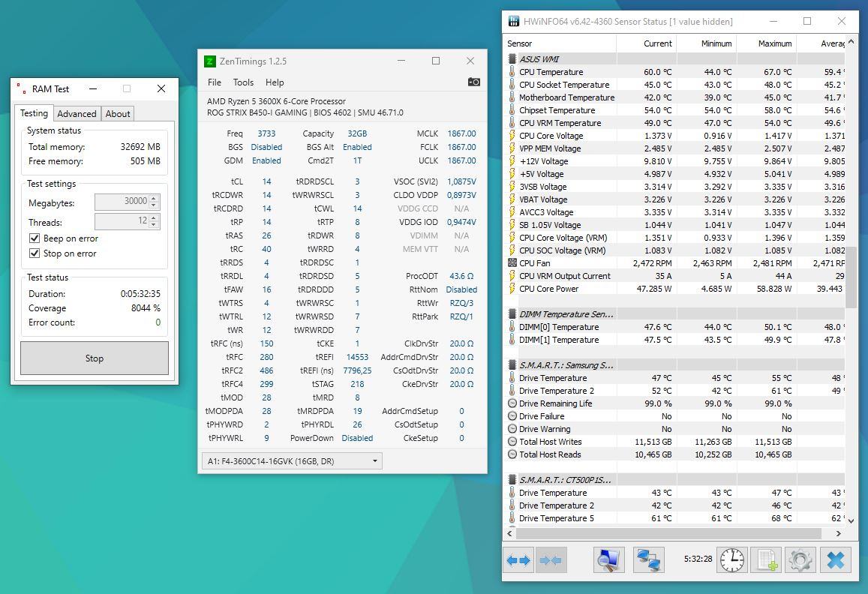The image size is (868, 594).
Task: Start logging with the document-plus icon
Action: (766, 559)
